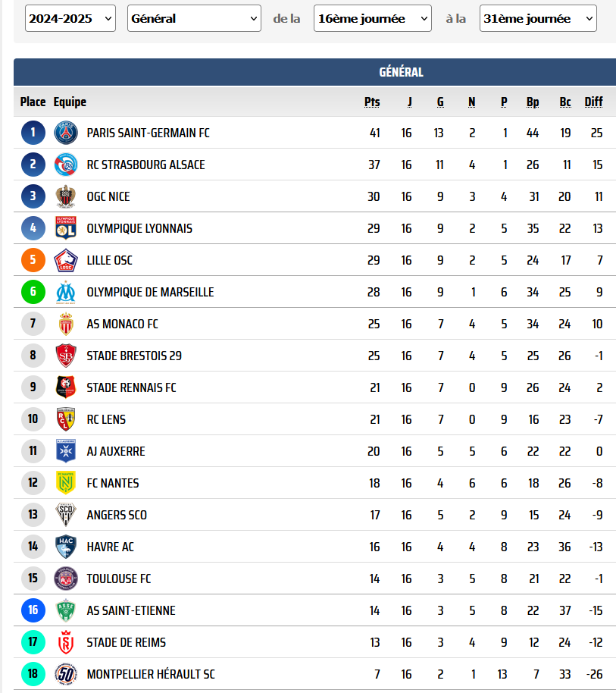The height and width of the screenshot is (693, 616).
Task: Open the 31ème journée end dropdown
Action: [x=538, y=18]
